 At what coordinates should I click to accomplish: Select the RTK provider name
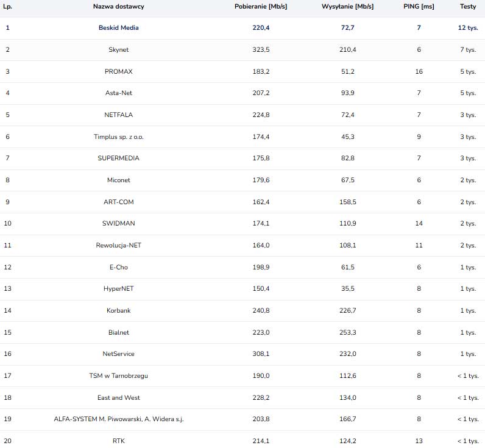118,441
